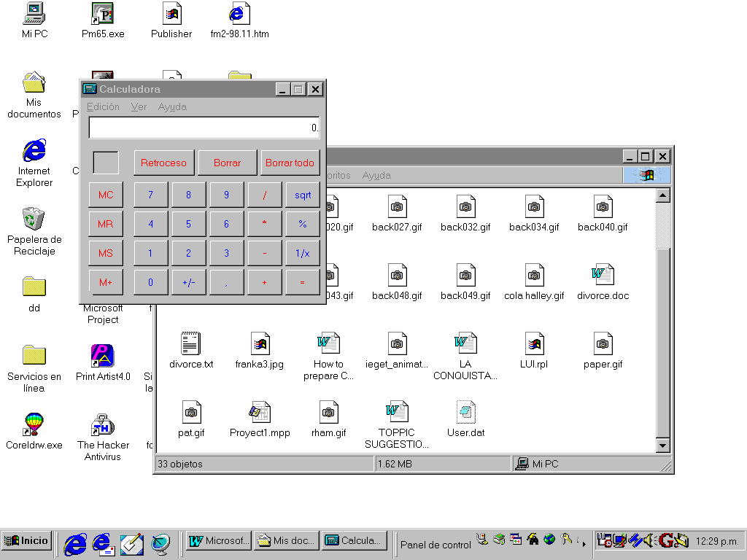Open the Inicio start menu
The height and width of the screenshot is (560, 747).
tap(26, 540)
